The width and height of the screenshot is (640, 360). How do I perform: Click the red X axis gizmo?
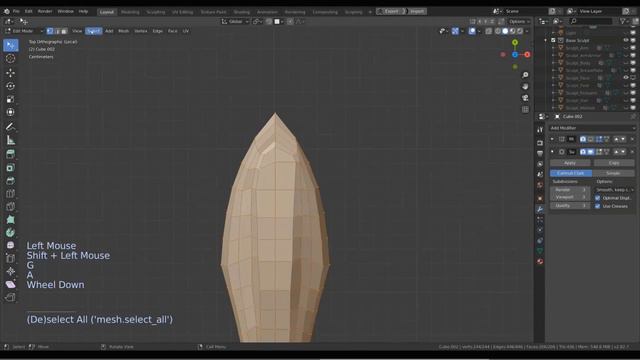(x=527, y=54)
